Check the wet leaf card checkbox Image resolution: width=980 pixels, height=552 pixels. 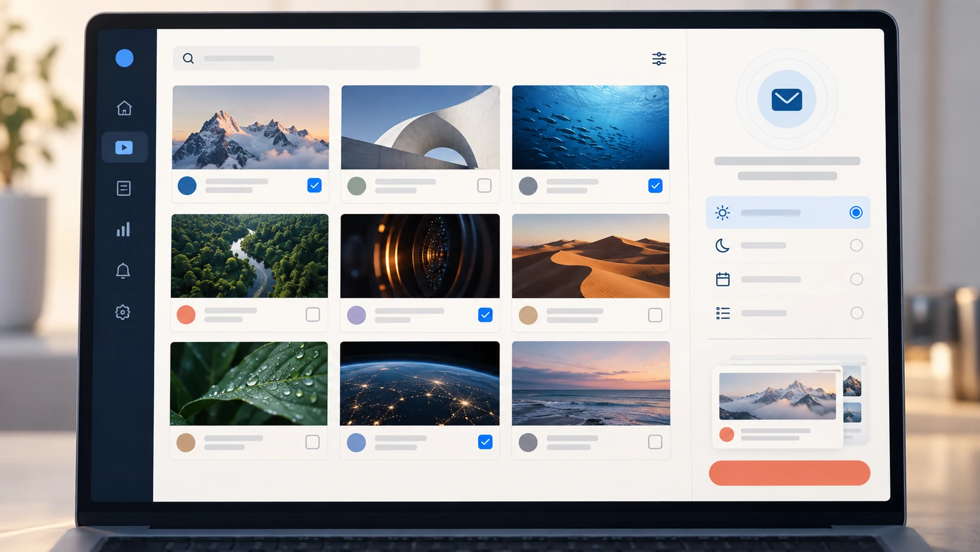(x=312, y=442)
